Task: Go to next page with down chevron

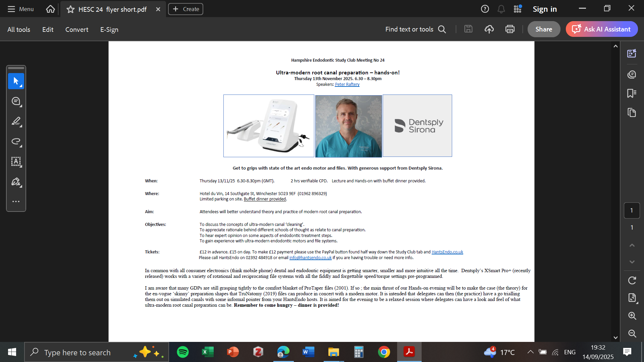Action: 632,262
